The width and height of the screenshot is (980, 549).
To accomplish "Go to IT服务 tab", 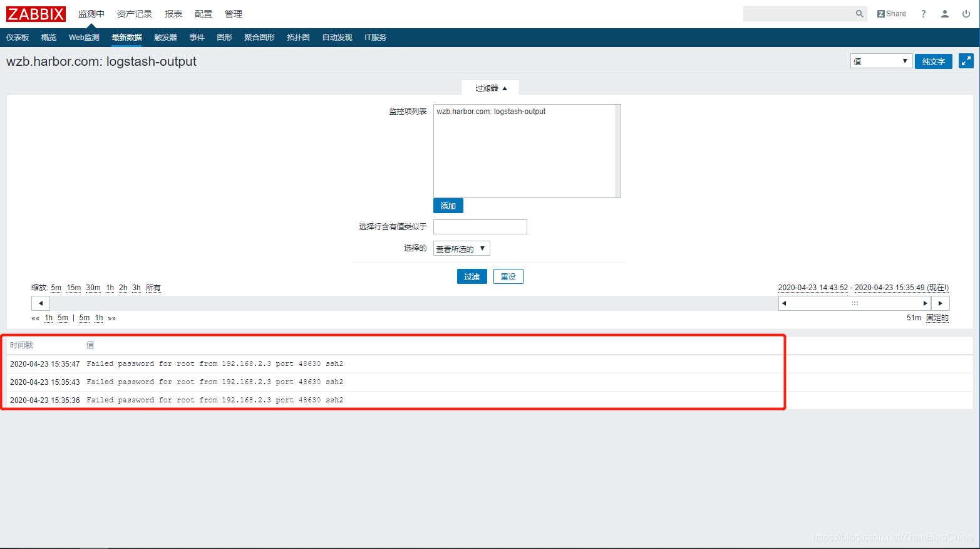I will (x=375, y=38).
